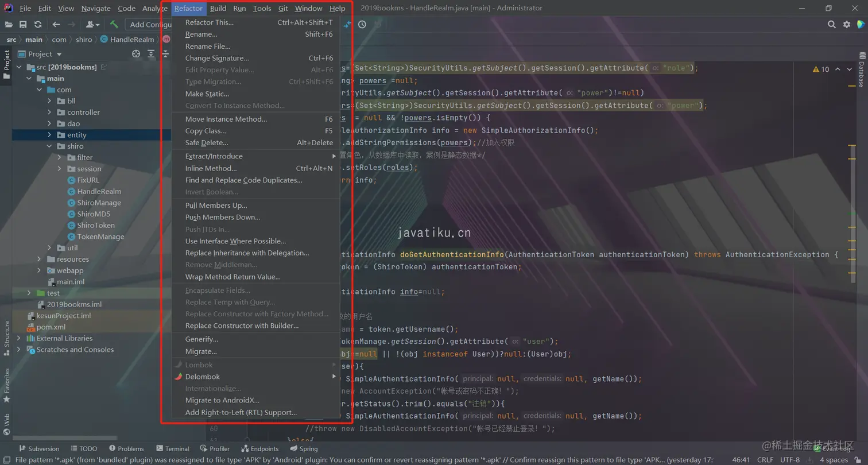Screen dimensions: 868x465
Task: Go to previous highlighted error arrow
Action: (x=838, y=69)
